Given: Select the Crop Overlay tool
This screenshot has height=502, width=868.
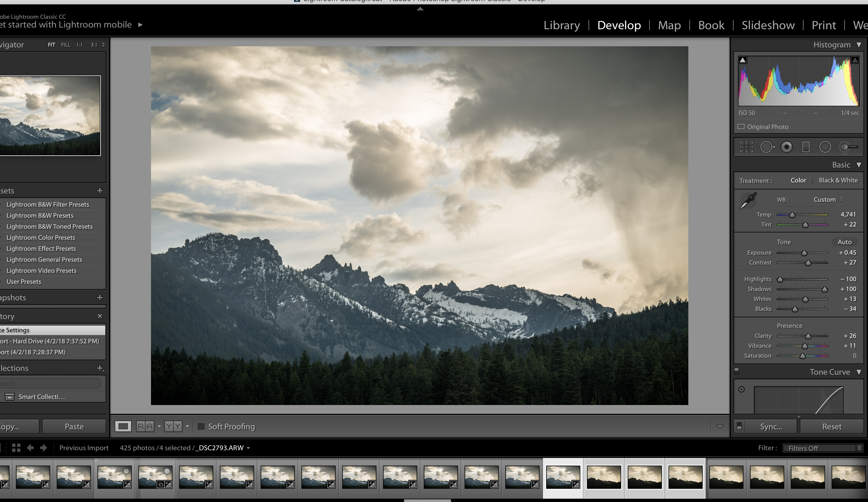Looking at the screenshot, I should [x=746, y=147].
